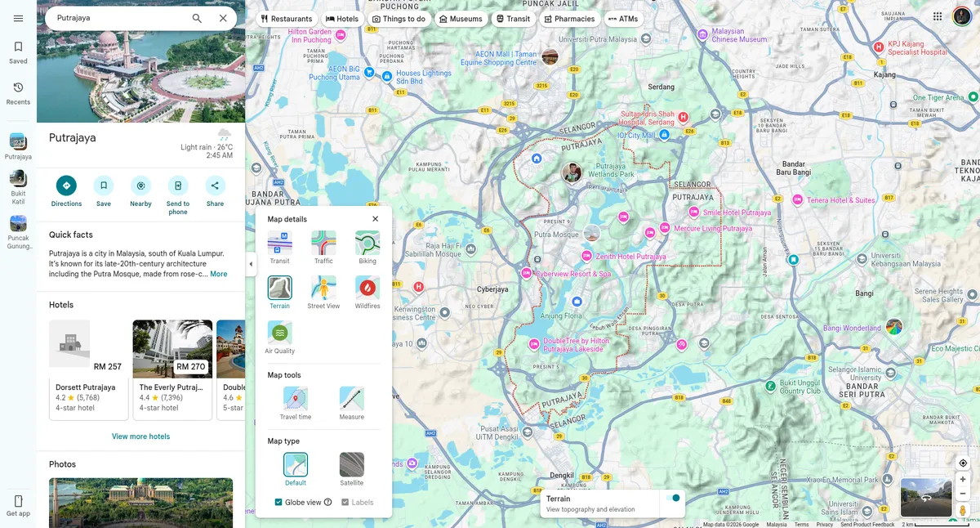Open Saved places in sidebar
Viewport: 980px width, 528px height.
click(x=18, y=52)
